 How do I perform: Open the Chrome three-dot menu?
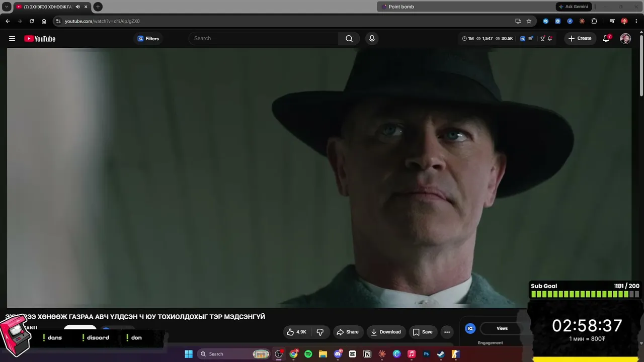[x=636, y=21]
